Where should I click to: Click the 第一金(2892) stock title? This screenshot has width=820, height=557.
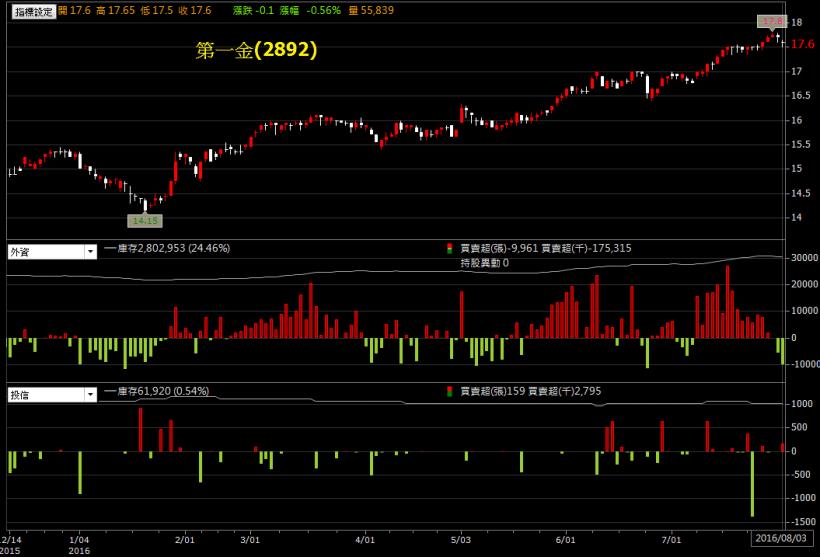(x=256, y=50)
